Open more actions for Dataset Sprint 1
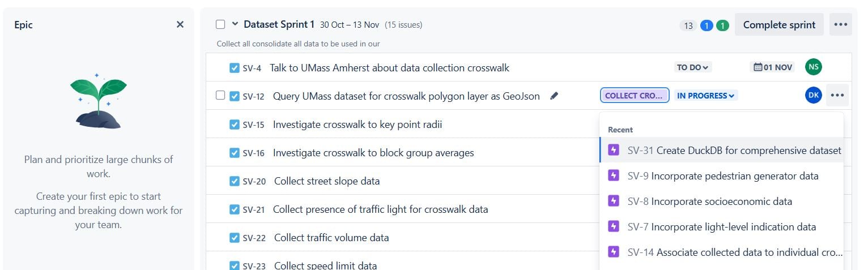This screenshot has height=270, width=868. (841, 24)
